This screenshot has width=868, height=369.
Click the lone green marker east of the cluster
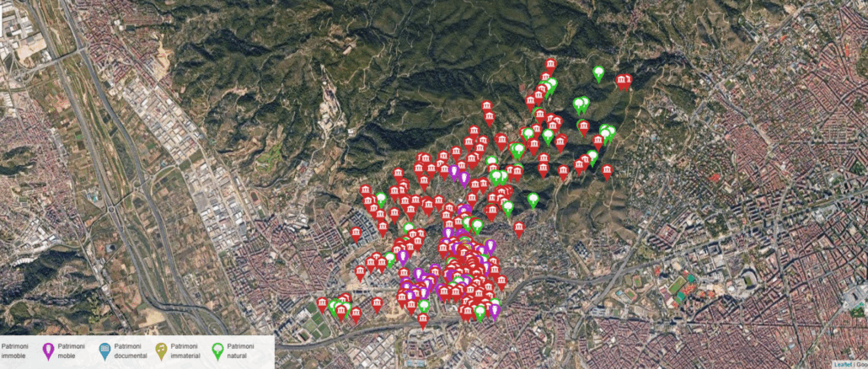coord(533,200)
